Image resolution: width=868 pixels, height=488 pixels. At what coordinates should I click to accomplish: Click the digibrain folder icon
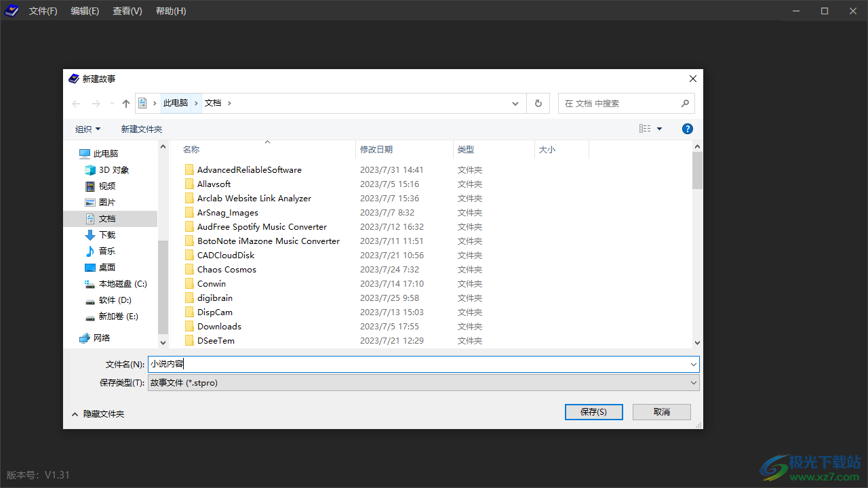point(189,298)
